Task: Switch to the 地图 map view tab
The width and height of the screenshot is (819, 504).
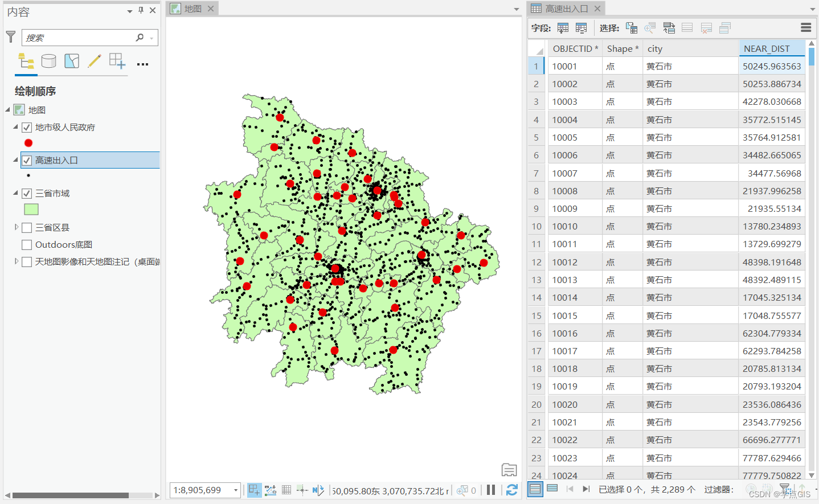Action: [193, 9]
